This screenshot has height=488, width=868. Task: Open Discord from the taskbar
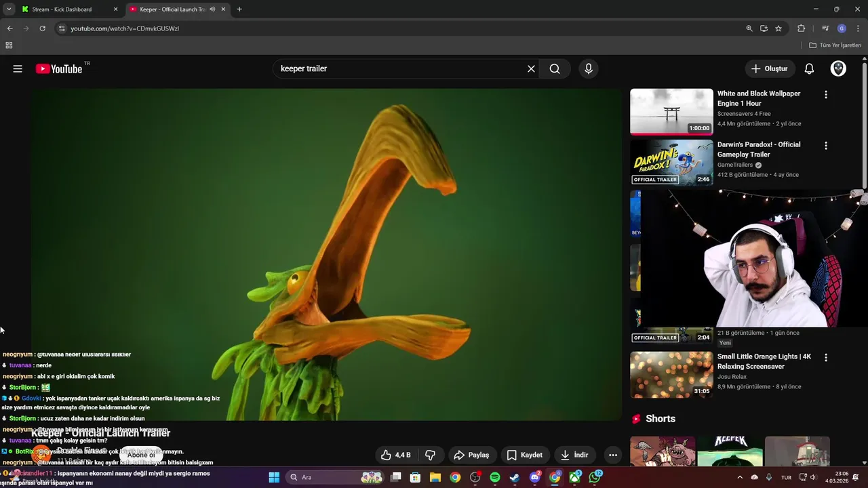pos(535,477)
